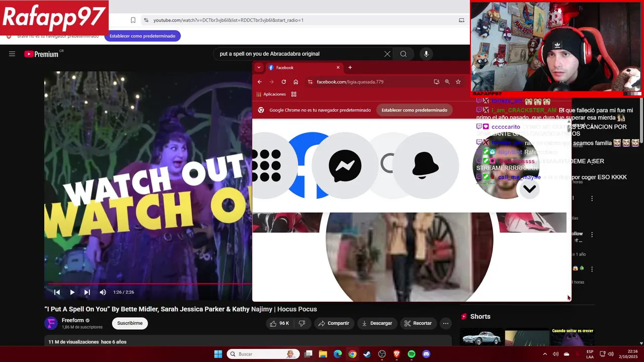Open Microsoft Edge from taskbar

click(338, 354)
